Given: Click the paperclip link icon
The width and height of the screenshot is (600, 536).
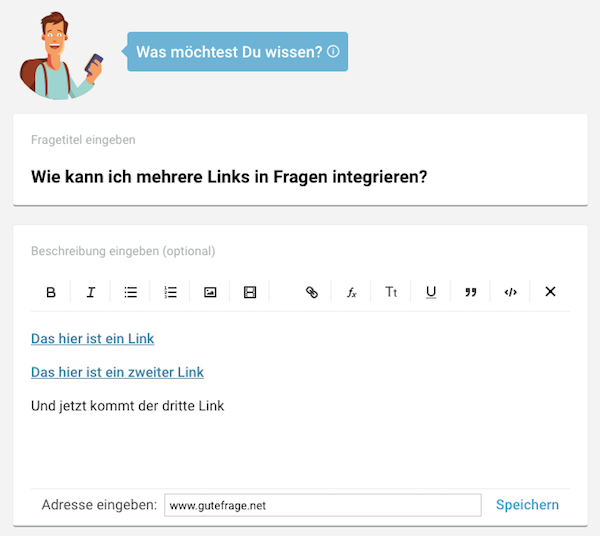Looking at the screenshot, I should (x=312, y=292).
